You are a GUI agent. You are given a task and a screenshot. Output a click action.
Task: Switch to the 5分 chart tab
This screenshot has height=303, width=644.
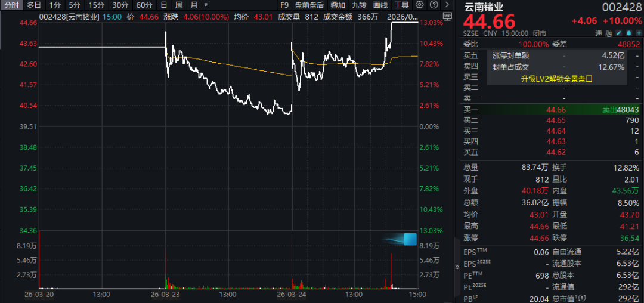(75, 5)
